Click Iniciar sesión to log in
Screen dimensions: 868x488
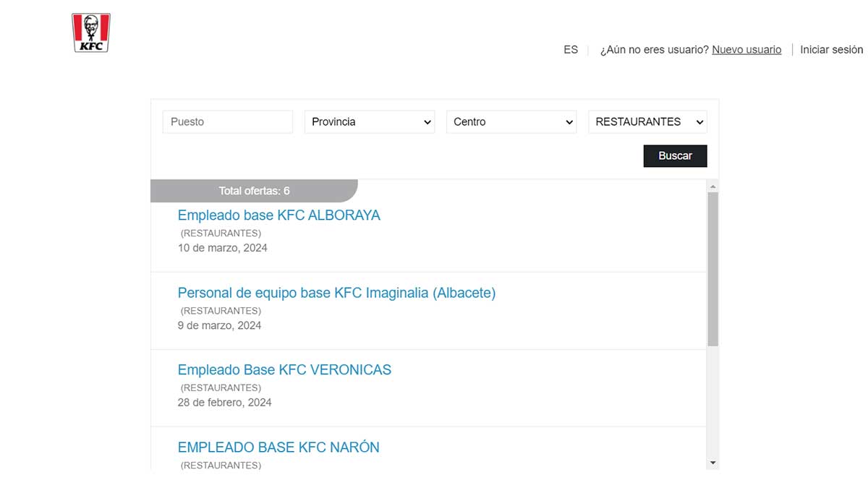coord(831,50)
